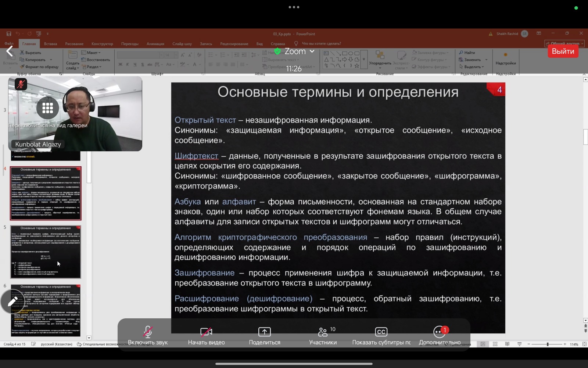The height and width of the screenshot is (368, 588).
Task: Click the green shield encryption icon
Action: 277,51
